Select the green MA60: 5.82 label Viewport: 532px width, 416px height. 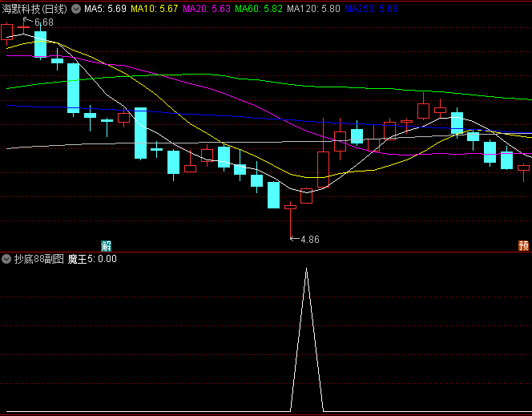259,9
